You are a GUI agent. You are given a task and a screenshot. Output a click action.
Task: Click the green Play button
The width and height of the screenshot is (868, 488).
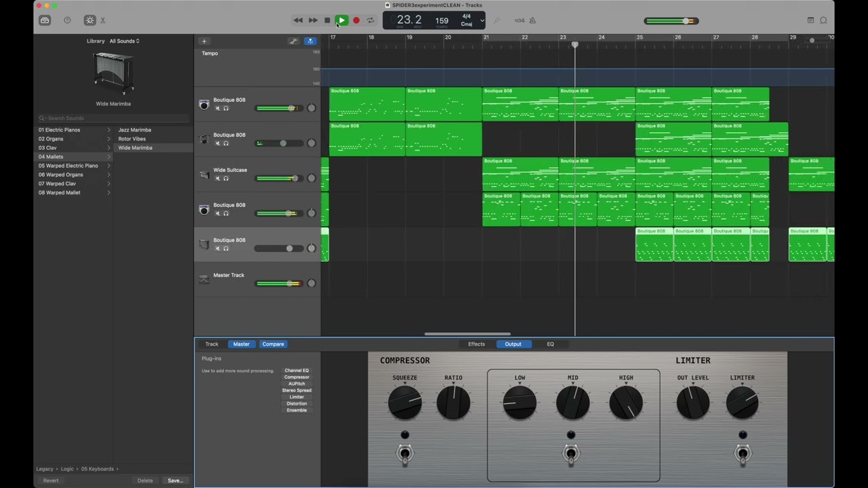[x=342, y=20]
